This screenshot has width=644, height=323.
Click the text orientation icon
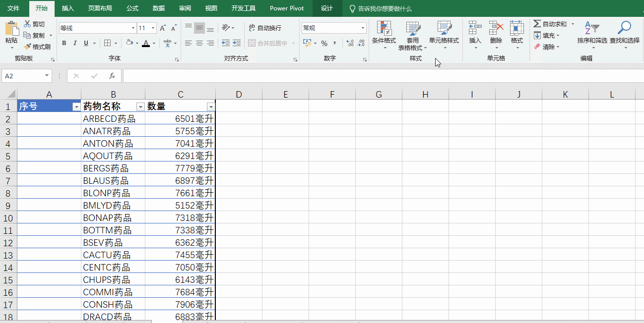pyautogui.click(x=226, y=28)
